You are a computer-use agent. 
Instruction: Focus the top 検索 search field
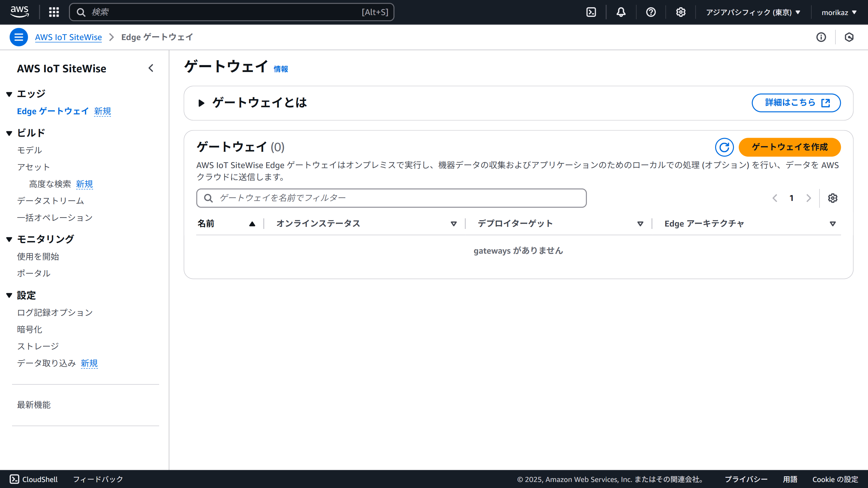[232, 12]
